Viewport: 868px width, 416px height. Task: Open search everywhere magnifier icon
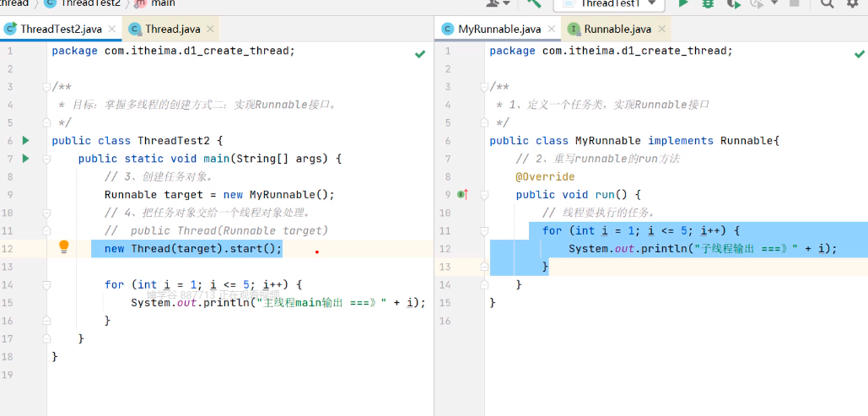tap(827, 4)
